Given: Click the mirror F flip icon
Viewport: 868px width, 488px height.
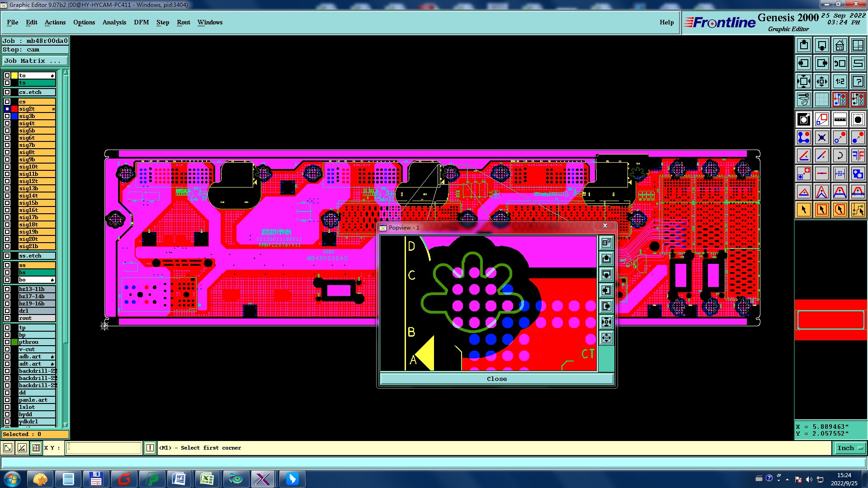Looking at the screenshot, I should [858, 155].
